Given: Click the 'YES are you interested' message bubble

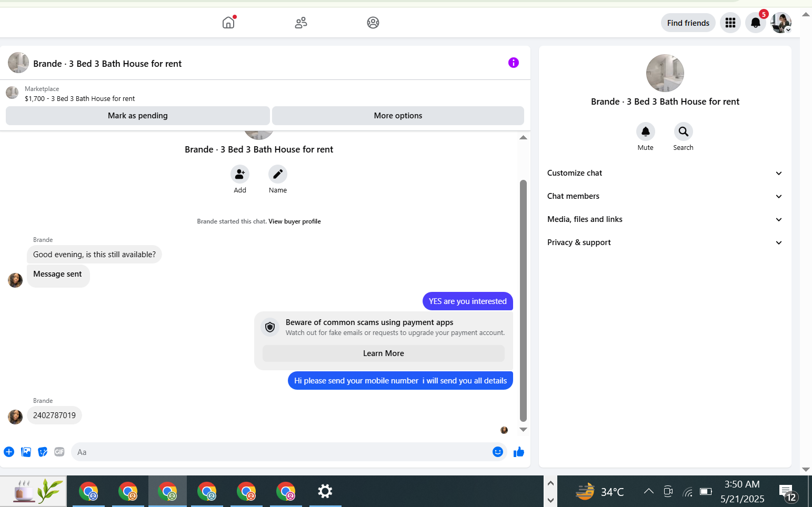Looking at the screenshot, I should pyautogui.click(x=468, y=301).
